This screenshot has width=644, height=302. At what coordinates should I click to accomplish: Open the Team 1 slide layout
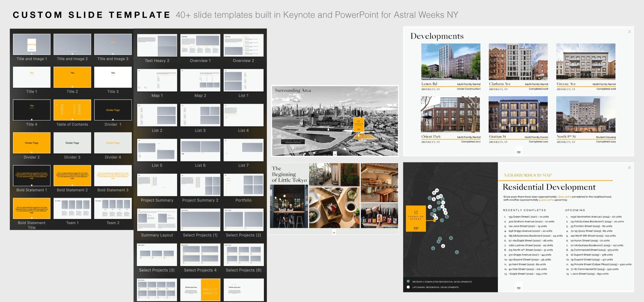pos(72,208)
